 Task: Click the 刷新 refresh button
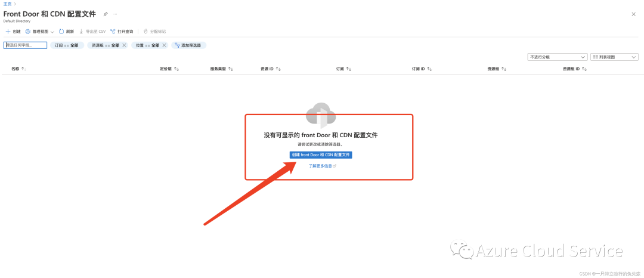click(x=66, y=31)
